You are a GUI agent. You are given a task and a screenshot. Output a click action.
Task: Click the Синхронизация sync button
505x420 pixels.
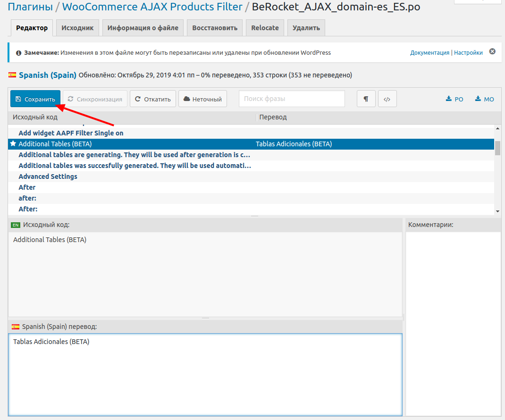(95, 99)
